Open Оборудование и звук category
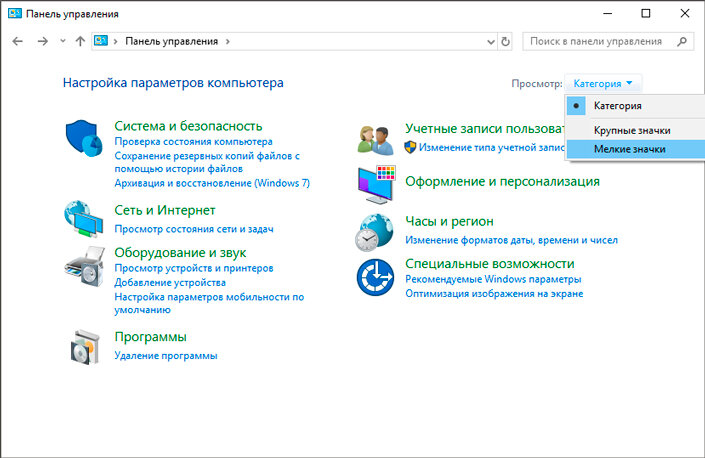Viewport: 705px width, 458px height. click(180, 253)
